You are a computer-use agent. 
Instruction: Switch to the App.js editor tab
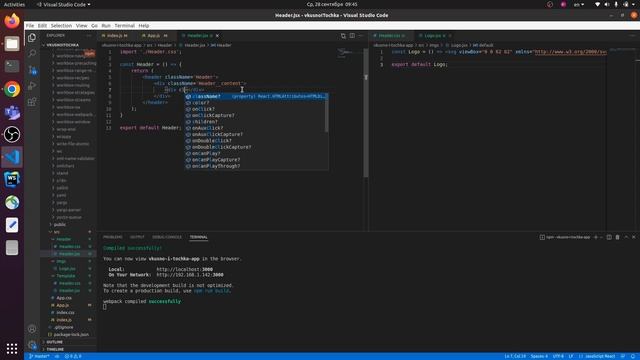point(155,36)
